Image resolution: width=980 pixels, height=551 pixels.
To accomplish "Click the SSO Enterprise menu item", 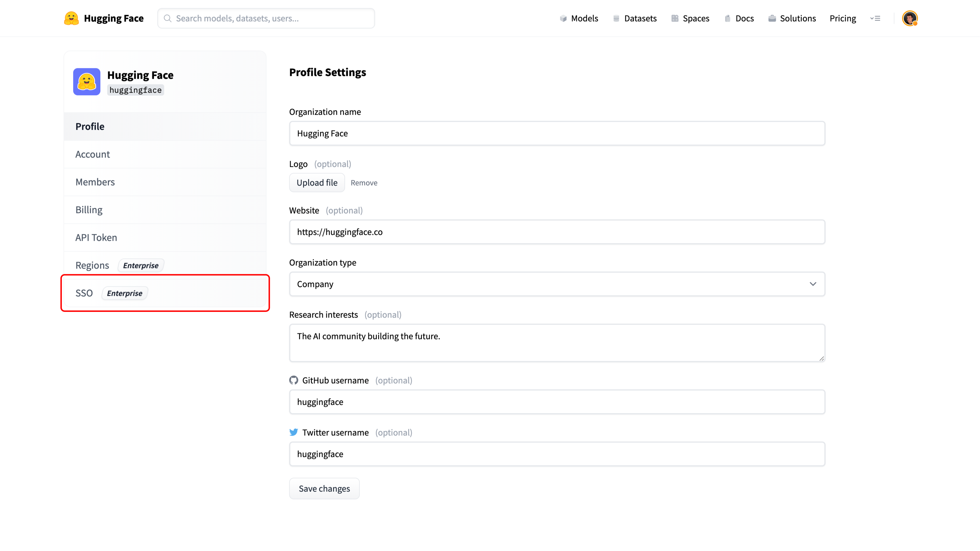I will pyautogui.click(x=165, y=293).
